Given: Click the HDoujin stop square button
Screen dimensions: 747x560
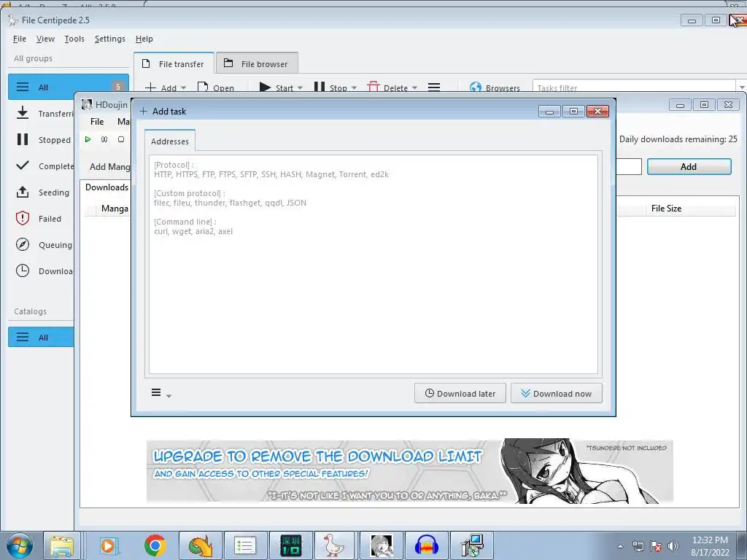Looking at the screenshot, I should click(121, 139).
